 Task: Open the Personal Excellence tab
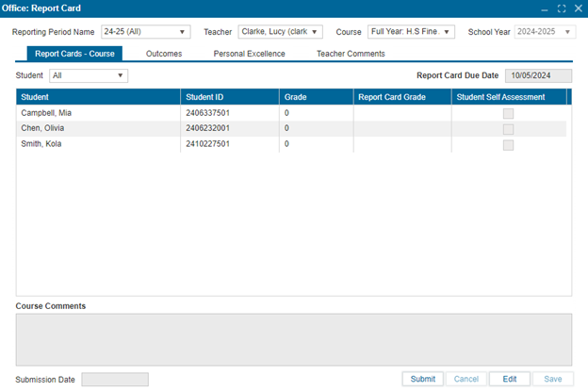pyautogui.click(x=249, y=54)
